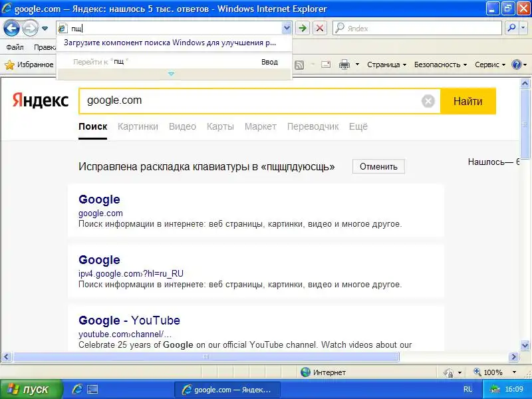Switch to the Переводчик tab
Image resolution: width=532 pixels, height=399 pixels.
pyautogui.click(x=313, y=126)
